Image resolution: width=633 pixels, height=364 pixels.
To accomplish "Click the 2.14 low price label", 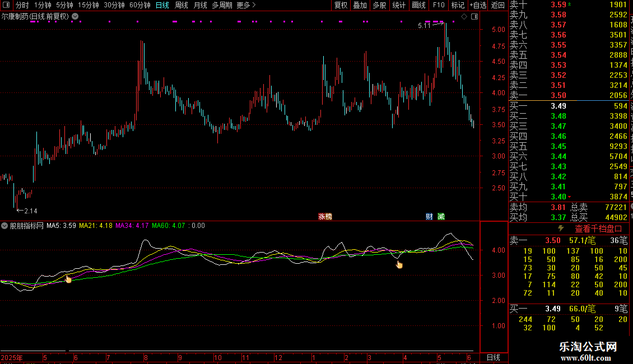I will point(31,211).
